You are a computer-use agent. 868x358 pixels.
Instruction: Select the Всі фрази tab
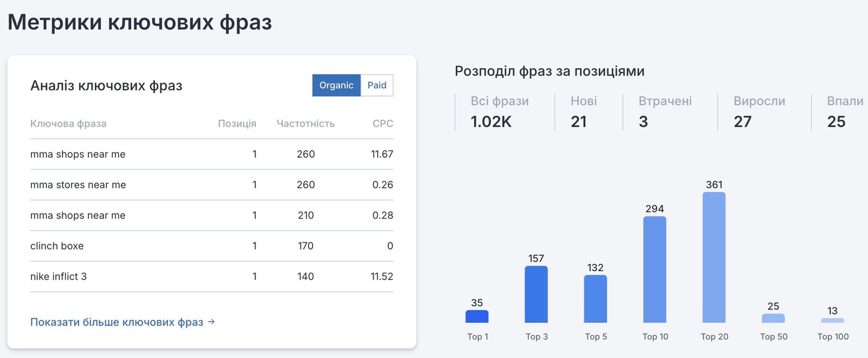tap(500, 112)
